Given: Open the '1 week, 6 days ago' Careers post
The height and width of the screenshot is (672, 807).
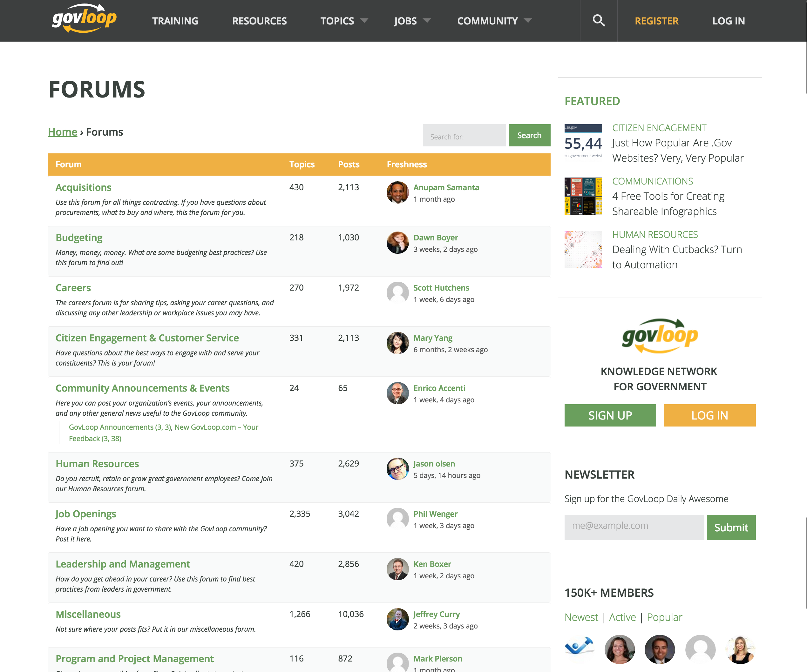Looking at the screenshot, I should click(x=444, y=300).
